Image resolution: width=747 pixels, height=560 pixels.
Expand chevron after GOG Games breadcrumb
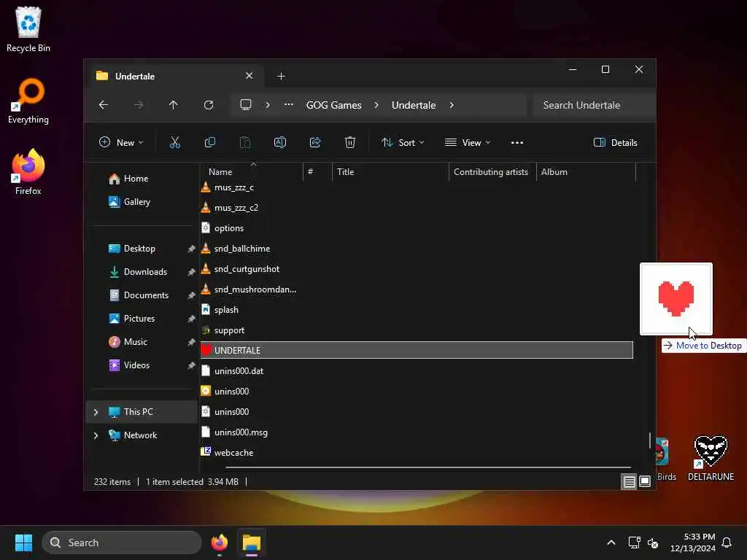pyautogui.click(x=376, y=105)
